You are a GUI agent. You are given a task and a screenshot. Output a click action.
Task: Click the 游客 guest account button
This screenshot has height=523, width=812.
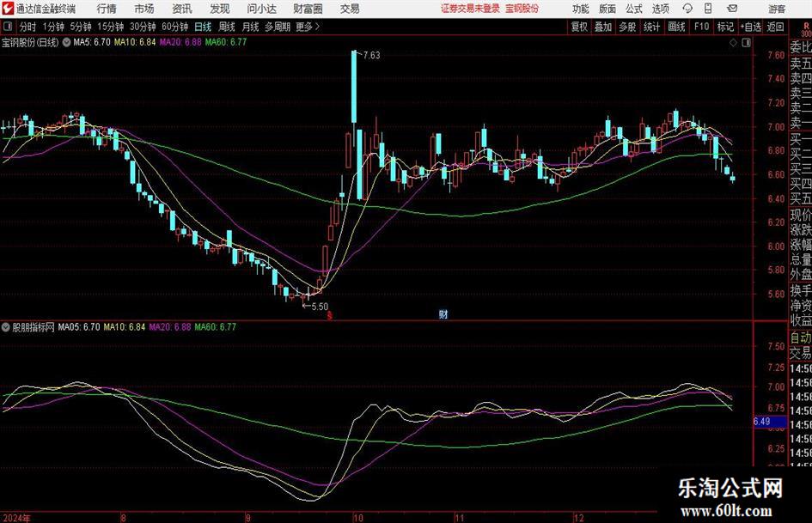(777, 9)
